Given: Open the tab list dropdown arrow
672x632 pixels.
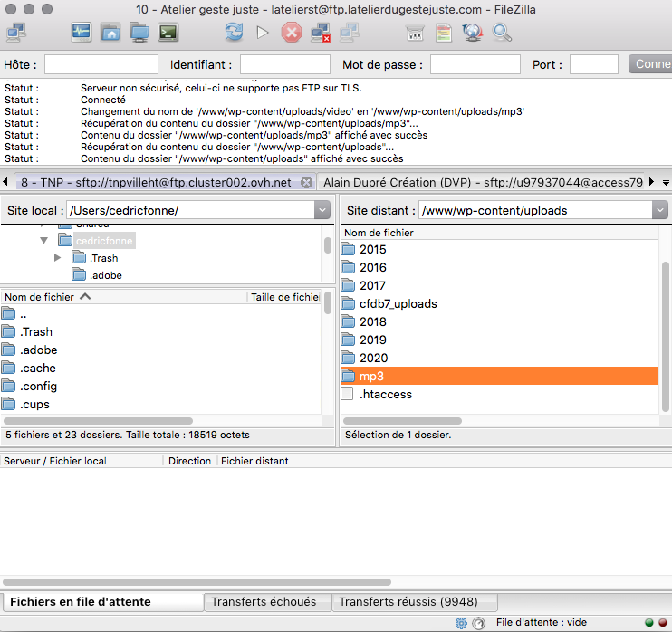Looking at the screenshot, I should (666, 183).
